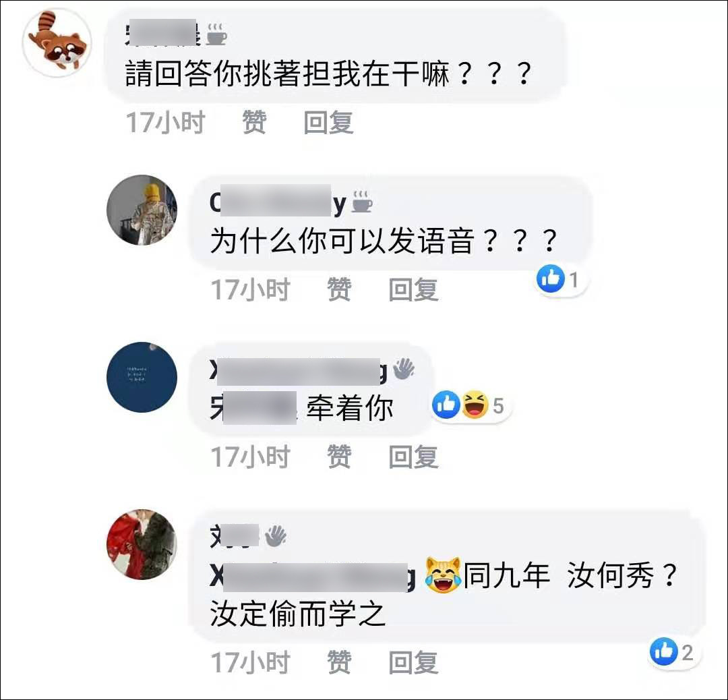Image resolution: width=728 pixels, height=700 pixels.
Task: Reply to the 汝定偷而学之 comment
Action: (x=413, y=662)
